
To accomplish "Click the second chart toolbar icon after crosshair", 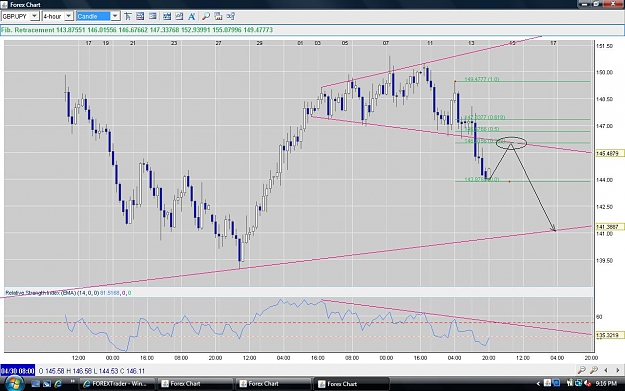I will [140, 16].
